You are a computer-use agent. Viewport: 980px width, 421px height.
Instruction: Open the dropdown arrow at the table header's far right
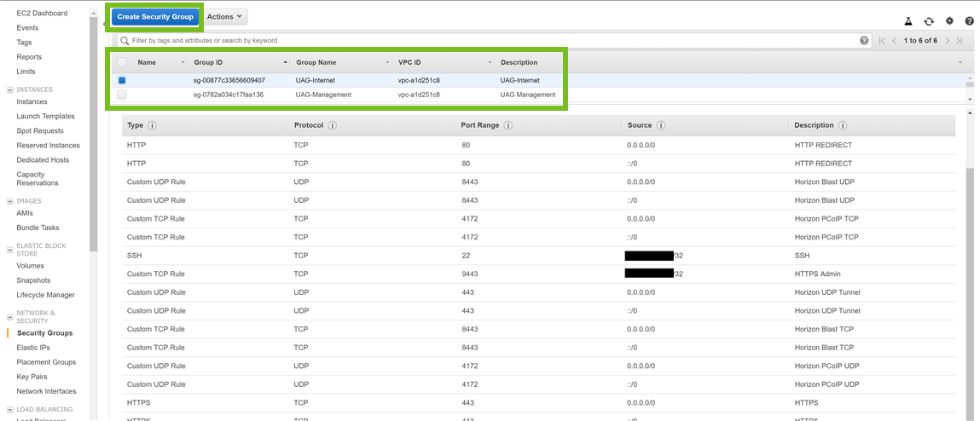point(960,63)
